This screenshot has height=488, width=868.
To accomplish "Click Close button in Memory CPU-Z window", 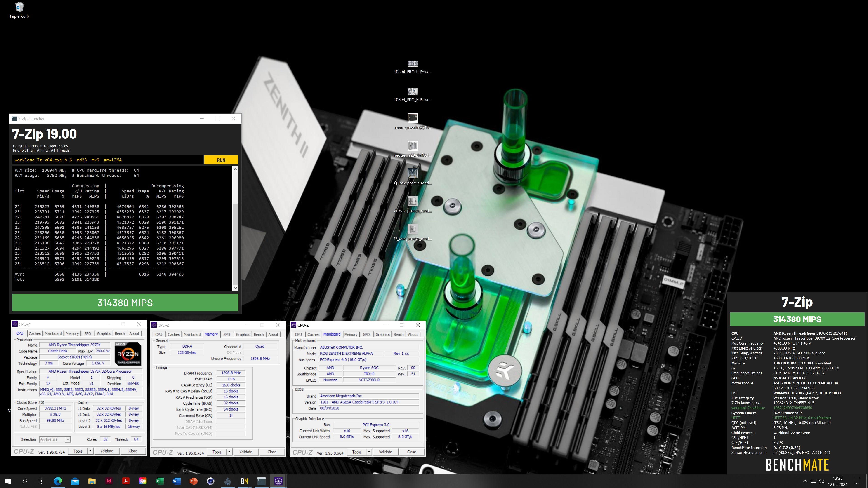I will click(272, 452).
